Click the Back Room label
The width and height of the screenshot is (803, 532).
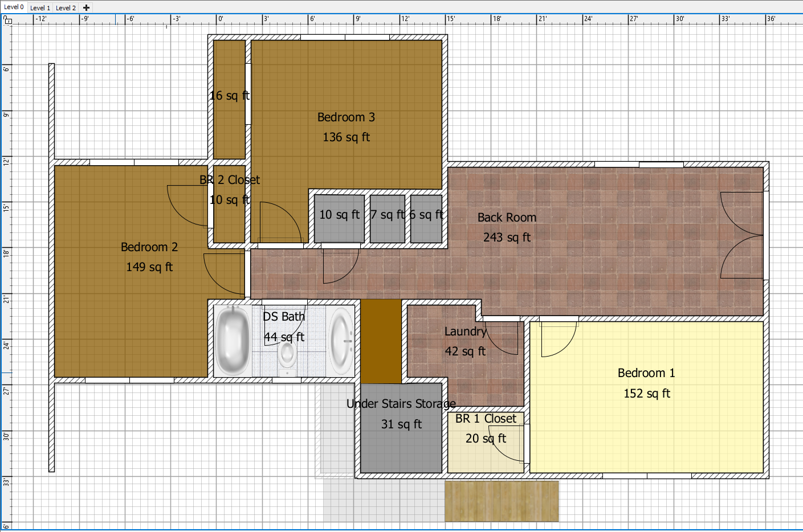[x=507, y=218]
